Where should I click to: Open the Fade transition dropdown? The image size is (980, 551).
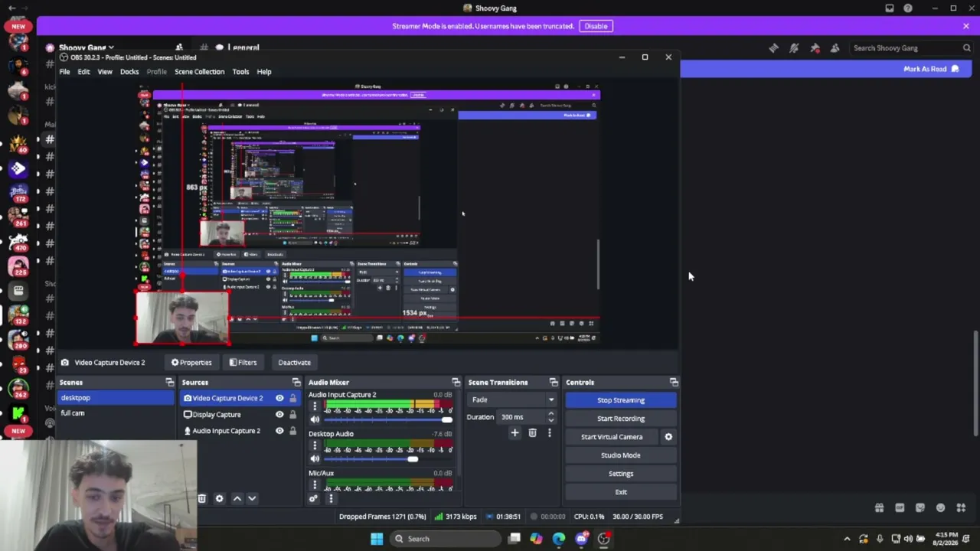click(x=511, y=399)
